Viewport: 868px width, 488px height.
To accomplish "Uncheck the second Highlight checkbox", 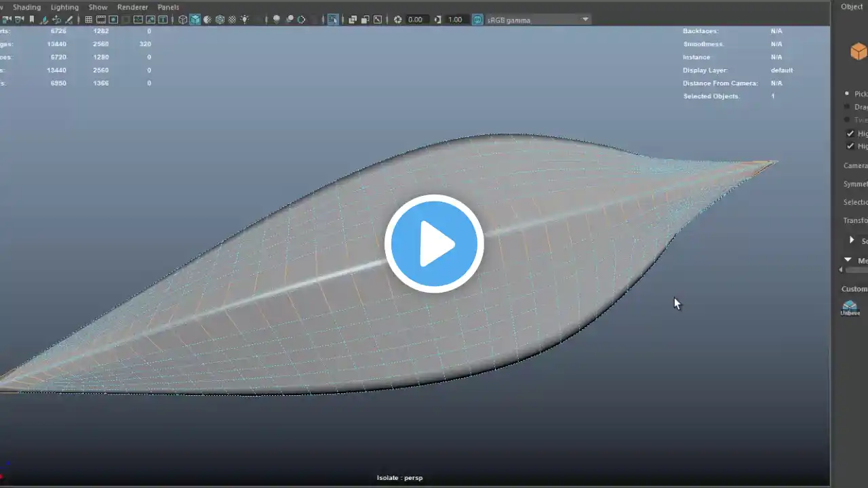I will [x=850, y=146].
